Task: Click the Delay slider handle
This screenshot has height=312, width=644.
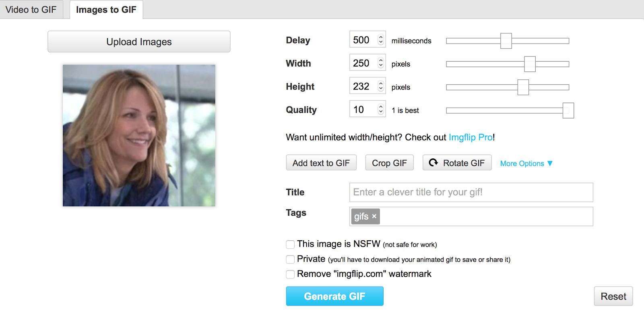Action: (506, 41)
